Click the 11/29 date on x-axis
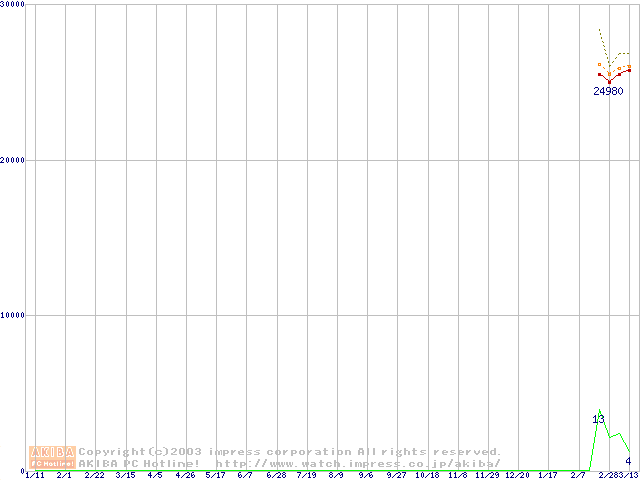640x480 pixels. coord(487,475)
